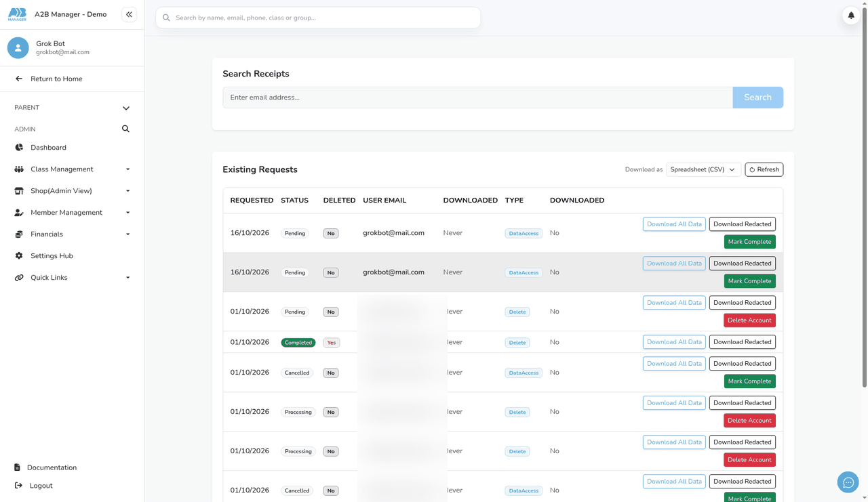Click the admin search magnifier icon
Image resolution: width=868 pixels, height=502 pixels.
click(x=125, y=129)
